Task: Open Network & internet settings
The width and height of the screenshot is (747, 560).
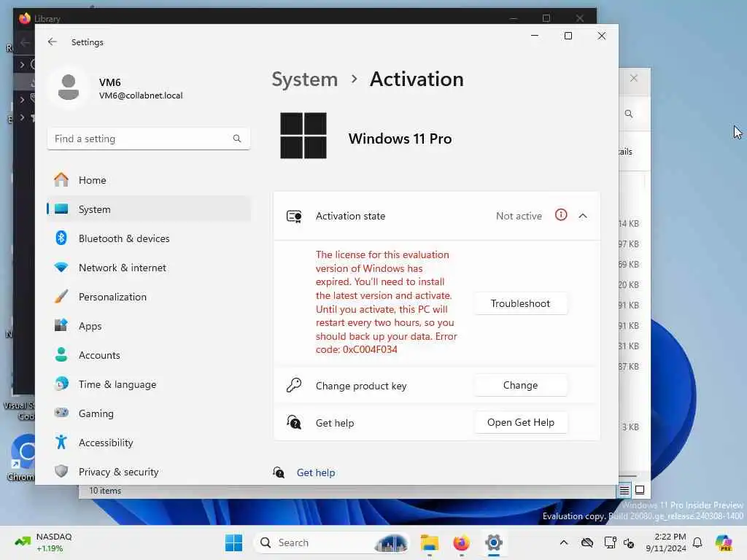Action: (149, 268)
